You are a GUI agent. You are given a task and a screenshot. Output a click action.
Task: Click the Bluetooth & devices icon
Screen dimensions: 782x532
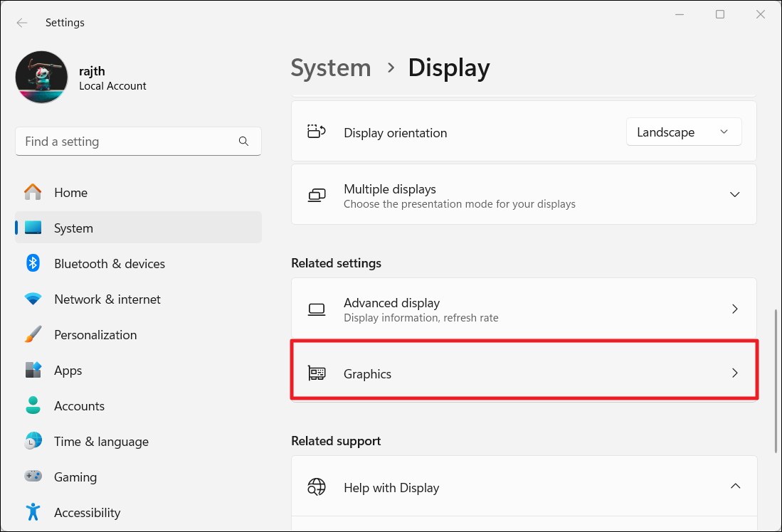coord(33,264)
